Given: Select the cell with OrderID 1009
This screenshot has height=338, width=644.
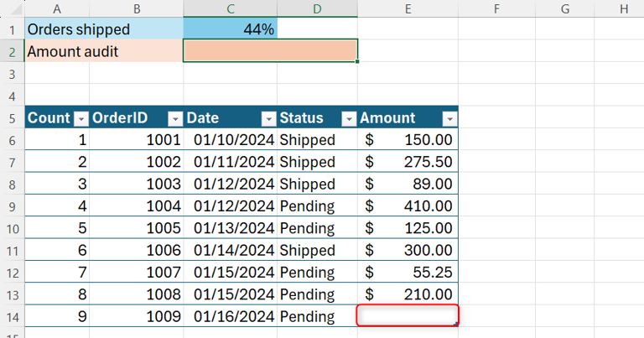Looking at the screenshot, I should coord(137,316).
